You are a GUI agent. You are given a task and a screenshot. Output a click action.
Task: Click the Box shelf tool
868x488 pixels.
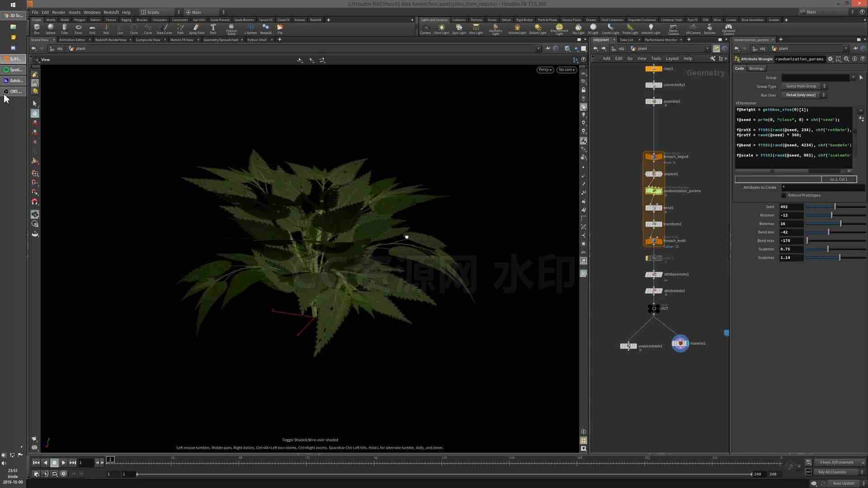coord(37,29)
